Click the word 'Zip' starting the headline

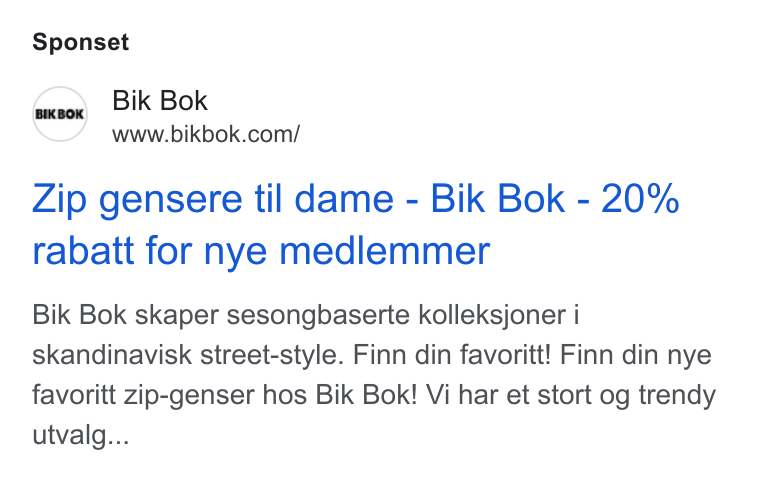(60, 200)
